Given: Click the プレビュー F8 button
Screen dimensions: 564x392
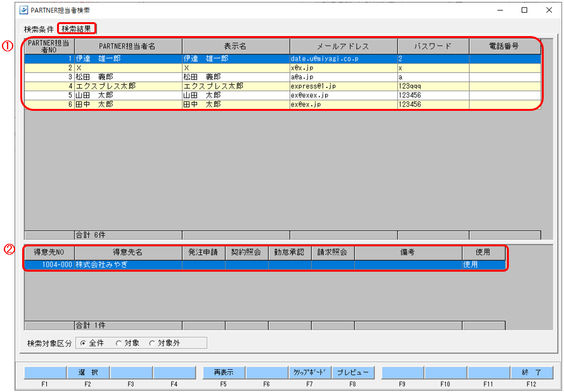Looking at the screenshot, I should 353,372.
